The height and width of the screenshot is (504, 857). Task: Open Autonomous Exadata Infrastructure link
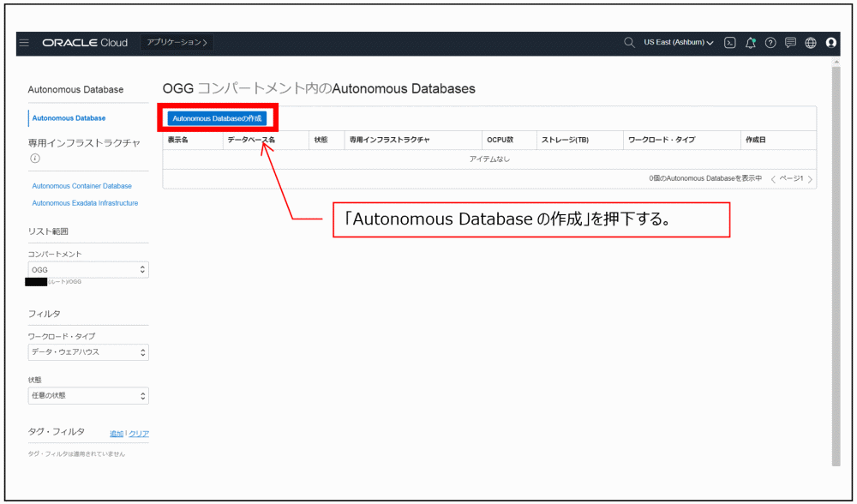click(x=85, y=203)
